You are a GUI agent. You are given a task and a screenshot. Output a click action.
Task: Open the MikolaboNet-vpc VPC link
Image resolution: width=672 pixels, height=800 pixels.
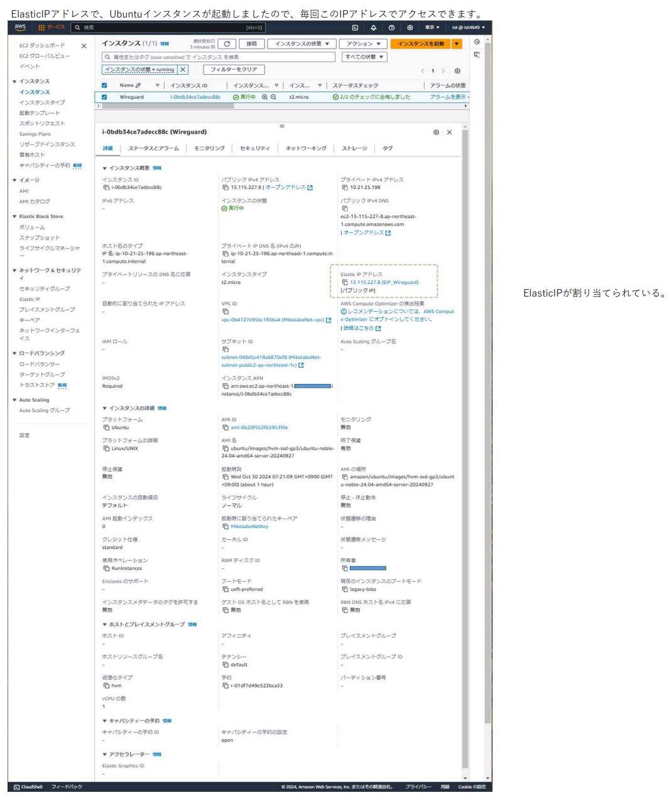pyautogui.click(x=273, y=321)
